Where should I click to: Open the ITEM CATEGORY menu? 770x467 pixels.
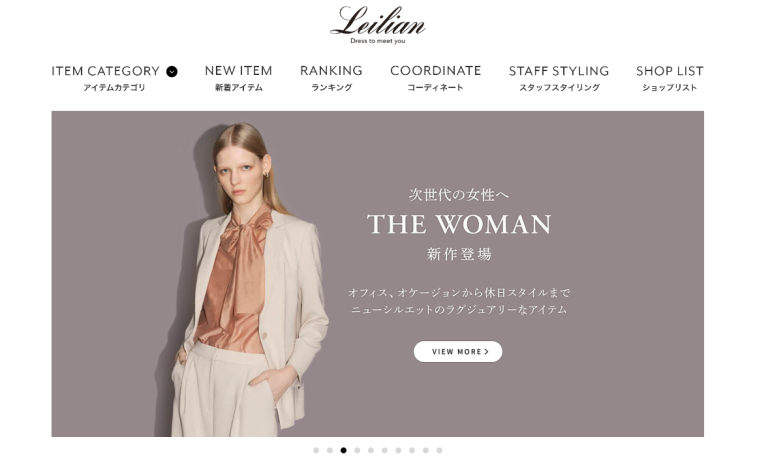coord(114,78)
